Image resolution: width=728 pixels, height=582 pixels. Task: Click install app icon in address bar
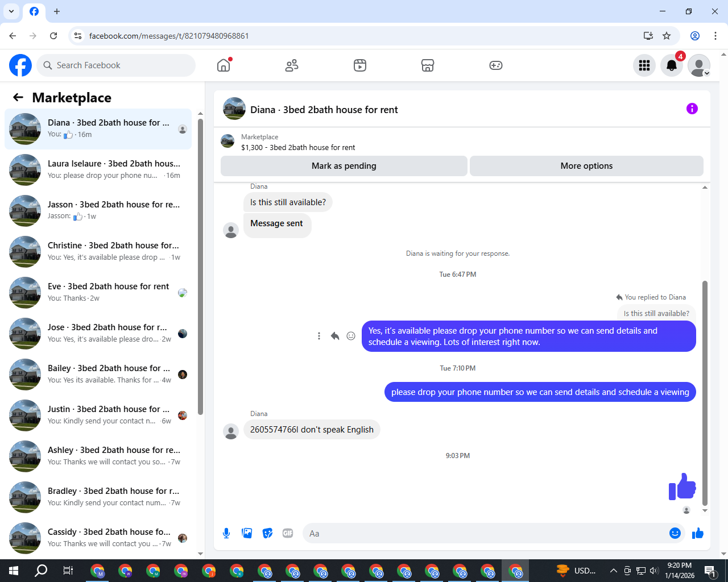pyautogui.click(x=648, y=36)
